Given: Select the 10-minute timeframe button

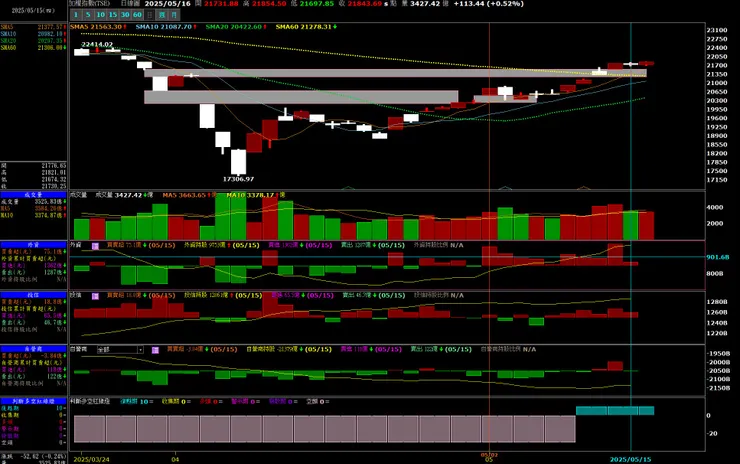Looking at the screenshot, I should point(100,15).
